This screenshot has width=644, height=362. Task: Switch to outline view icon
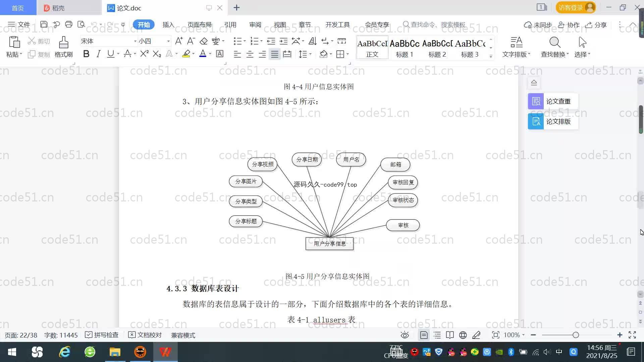tap(437, 335)
